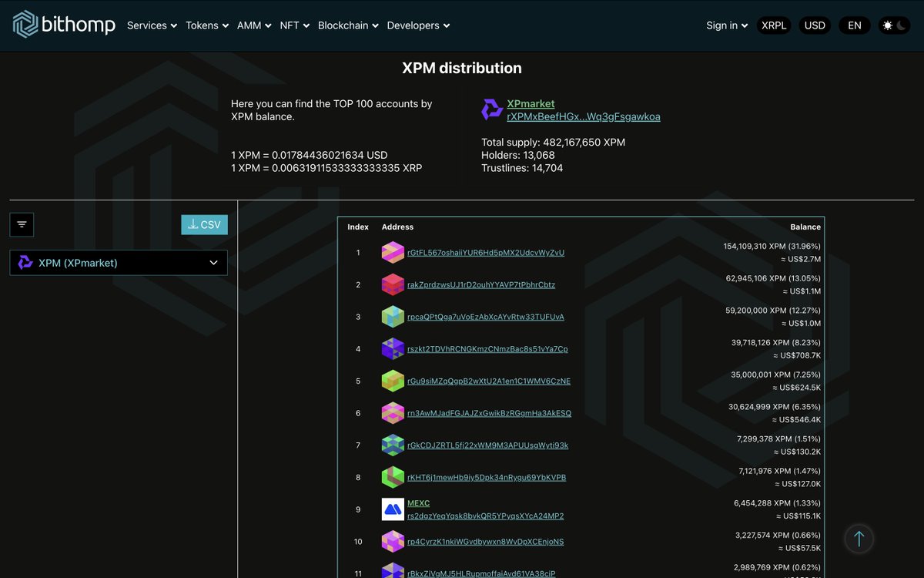Open the filters panel icon
This screenshot has width=924, height=578.
pyautogui.click(x=22, y=224)
